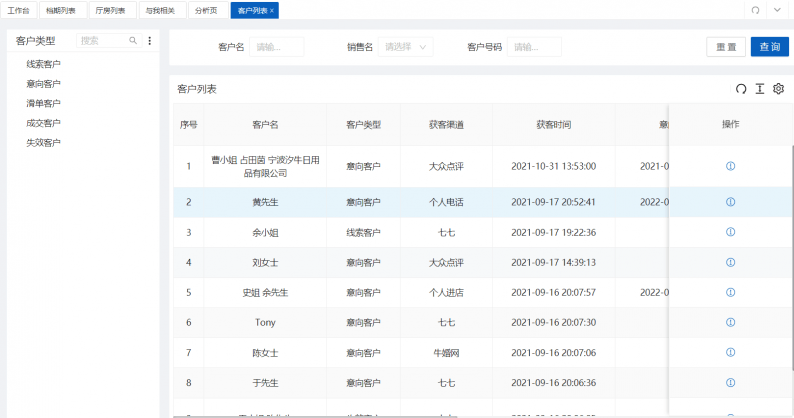Click customer name 陈女士
This screenshot has height=418, width=794.
[x=265, y=353]
